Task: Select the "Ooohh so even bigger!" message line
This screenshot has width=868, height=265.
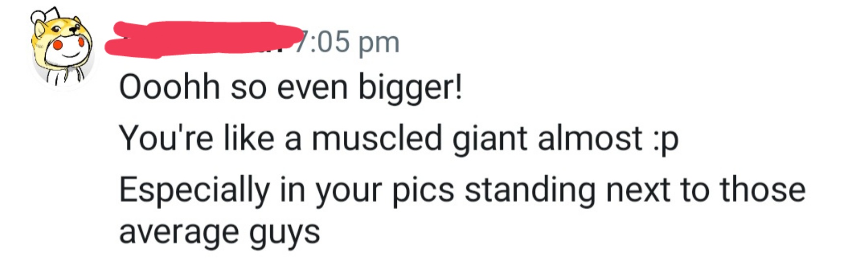Action: click(x=290, y=88)
